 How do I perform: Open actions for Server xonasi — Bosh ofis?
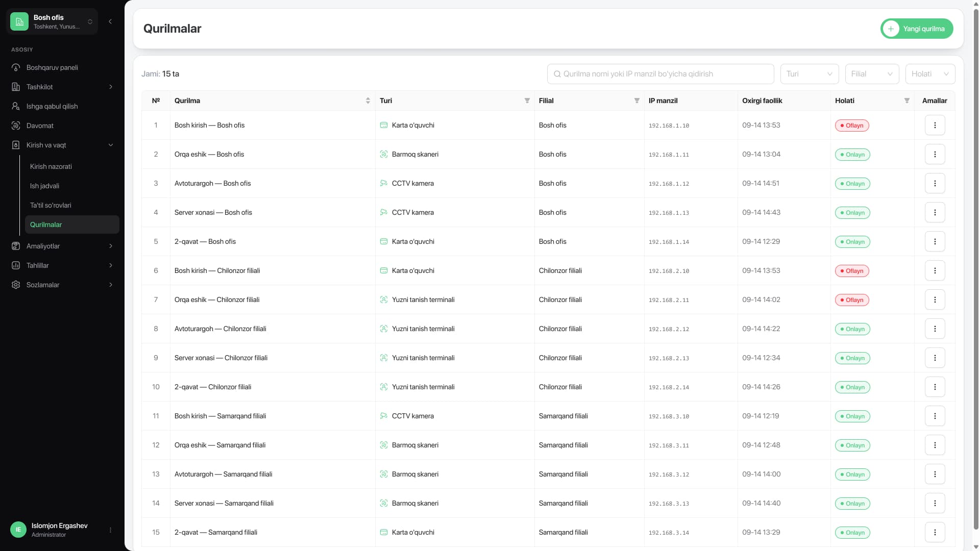935,212
